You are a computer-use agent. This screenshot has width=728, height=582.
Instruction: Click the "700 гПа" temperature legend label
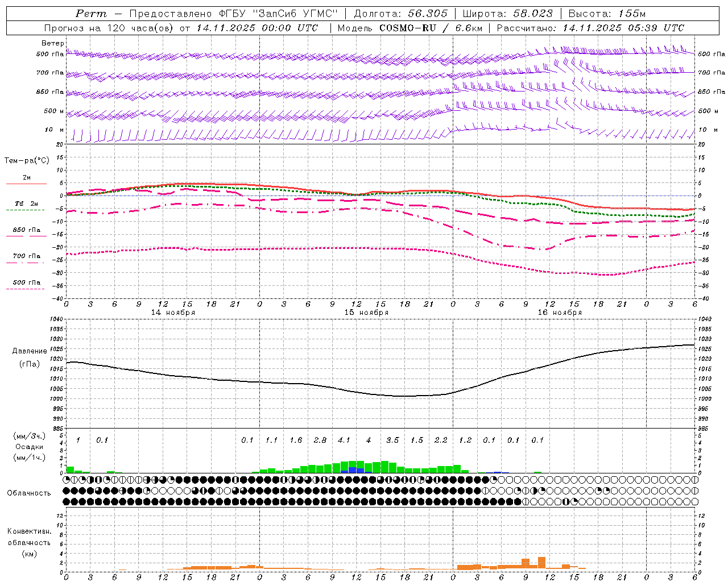[27, 256]
